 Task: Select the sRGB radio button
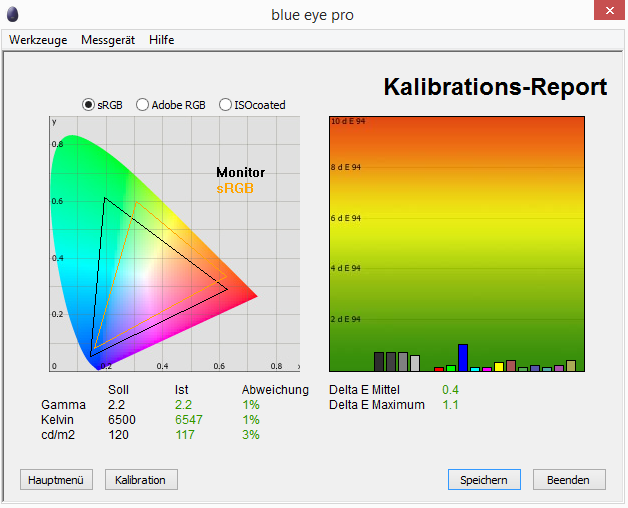[x=89, y=105]
